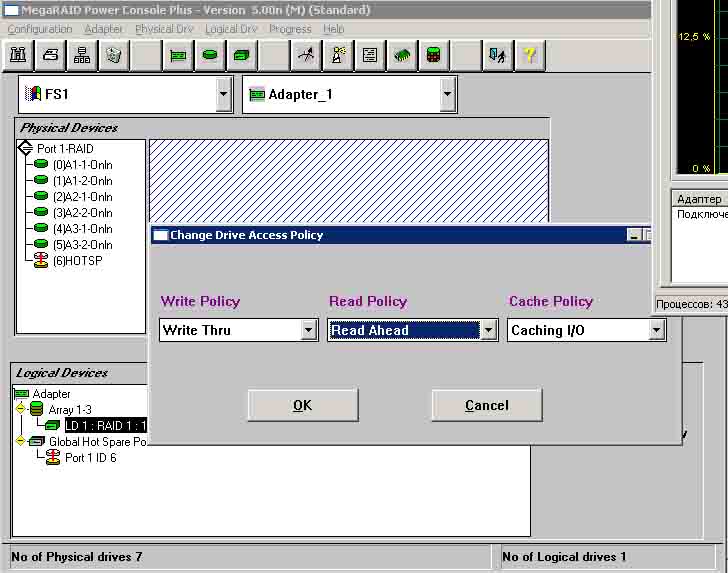Expand the Adapter_1 selector dropdown
Viewport: 728px width, 573px height.
(447, 95)
